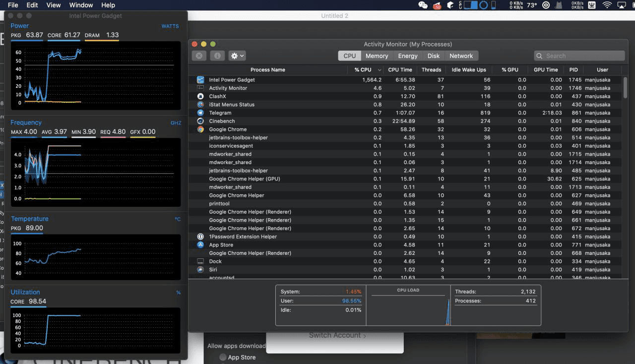
Task: Click the Google Chrome process icon
Action: point(200,129)
